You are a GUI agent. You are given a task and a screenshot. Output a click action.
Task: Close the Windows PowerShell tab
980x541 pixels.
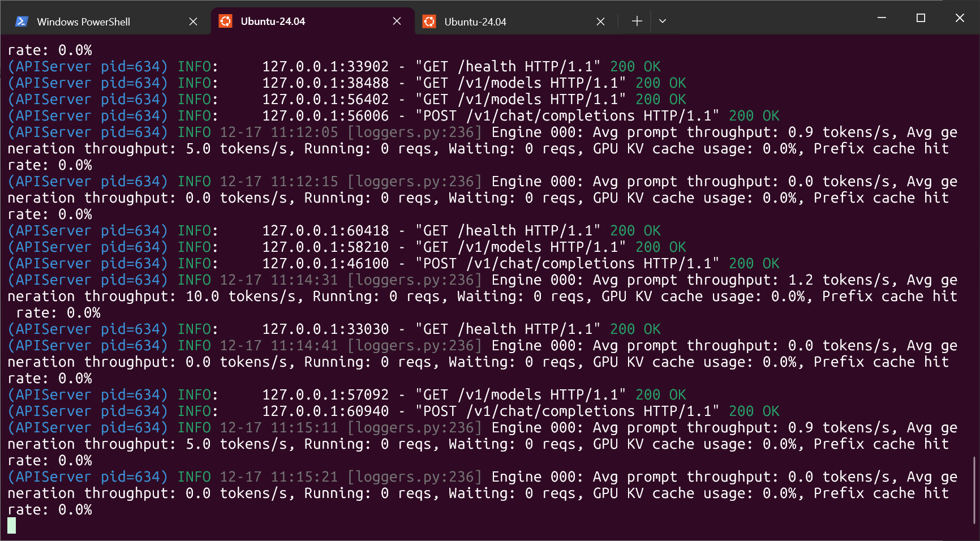193,22
